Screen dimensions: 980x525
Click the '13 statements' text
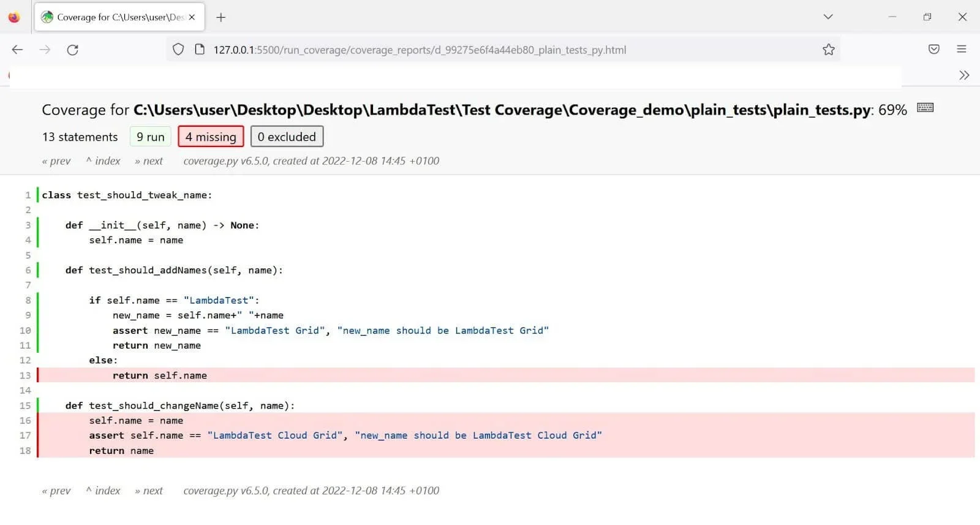(x=80, y=137)
